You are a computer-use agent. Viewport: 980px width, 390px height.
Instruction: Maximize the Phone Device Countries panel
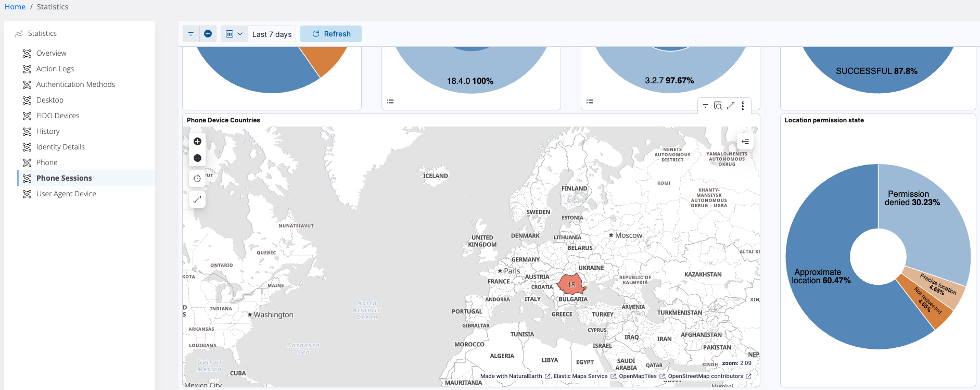(731, 106)
